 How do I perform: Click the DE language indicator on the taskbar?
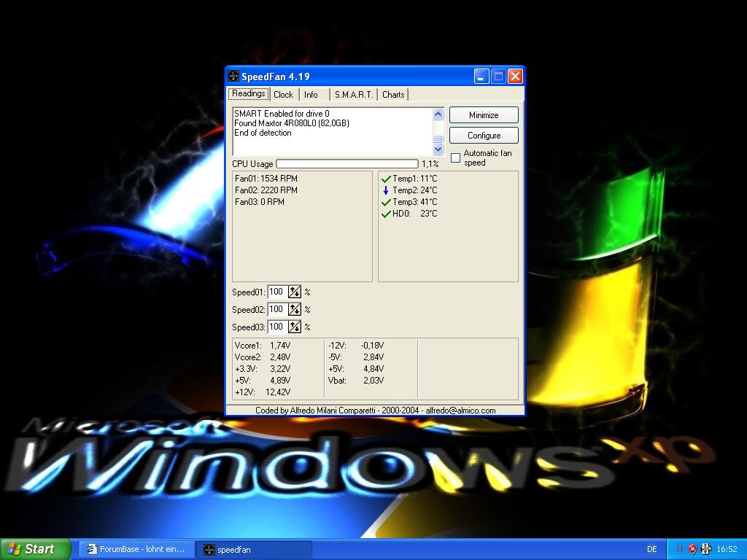(x=651, y=550)
